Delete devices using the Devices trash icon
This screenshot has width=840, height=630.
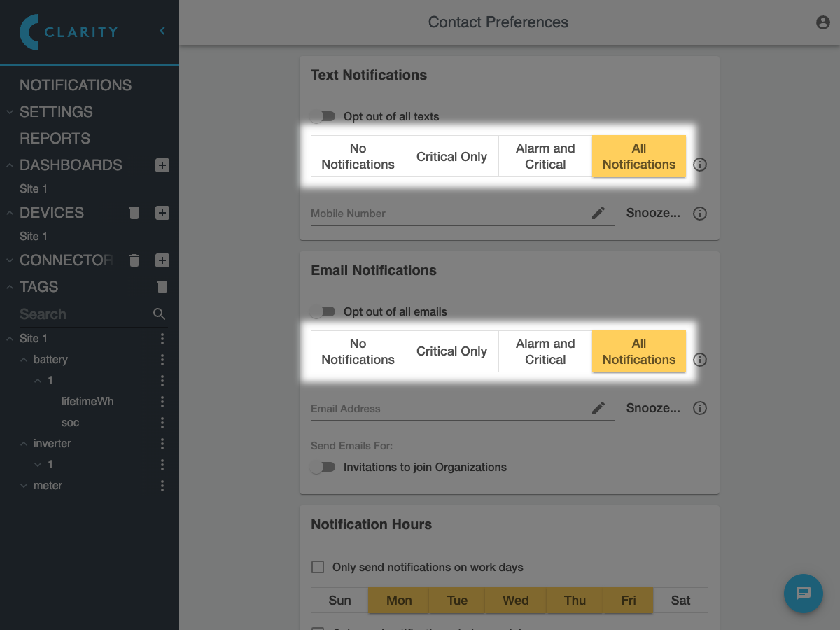(135, 213)
